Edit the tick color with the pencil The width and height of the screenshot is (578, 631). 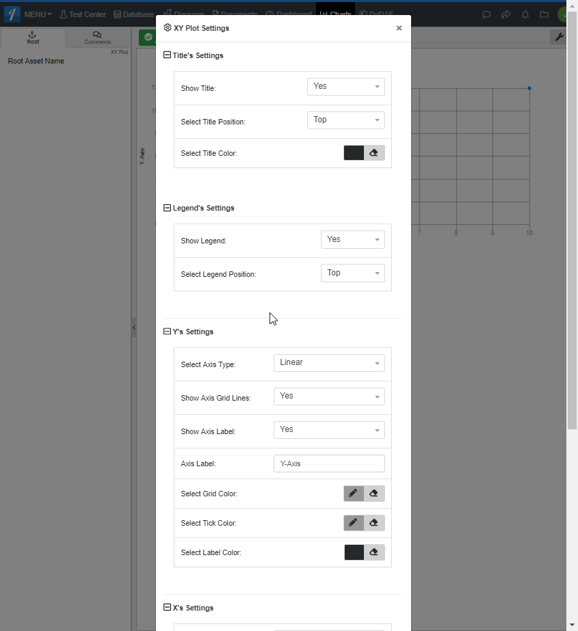[354, 523]
